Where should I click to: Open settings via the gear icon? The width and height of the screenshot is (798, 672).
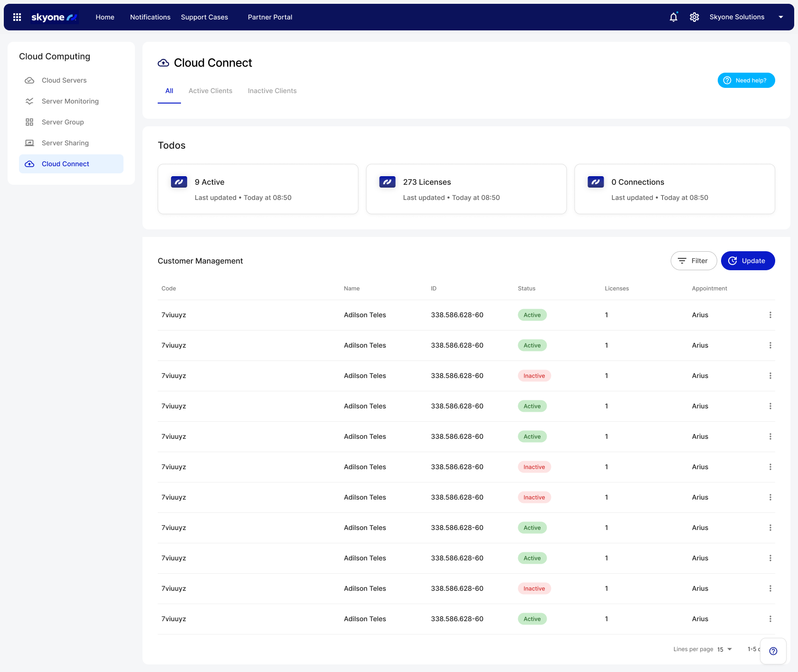[694, 17]
